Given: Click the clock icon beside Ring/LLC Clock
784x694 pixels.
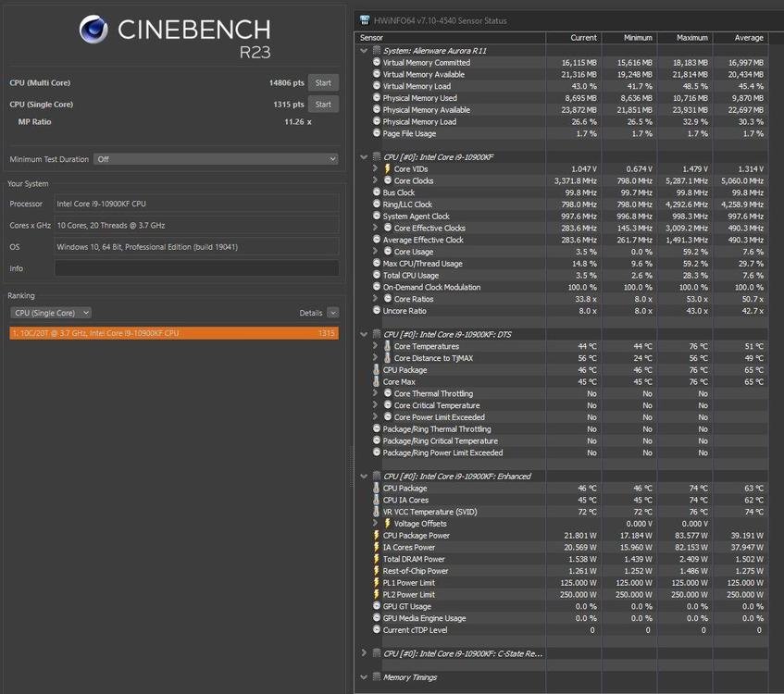Looking at the screenshot, I should 377,204.
